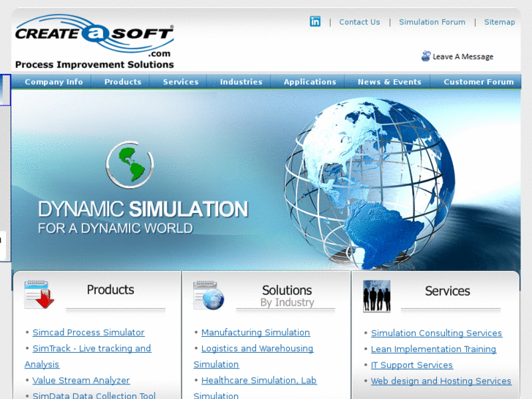Go to the Sitemap link
532x399 pixels.
tap(499, 22)
